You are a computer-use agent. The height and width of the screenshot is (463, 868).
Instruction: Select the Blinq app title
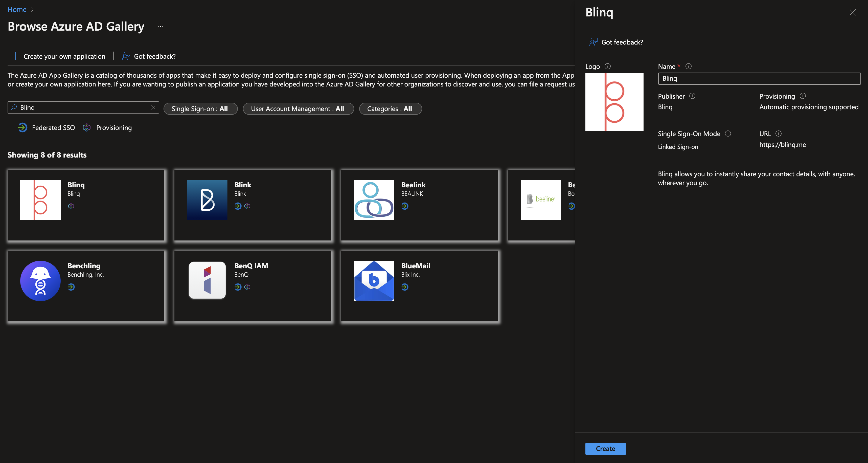click(76, 185)
